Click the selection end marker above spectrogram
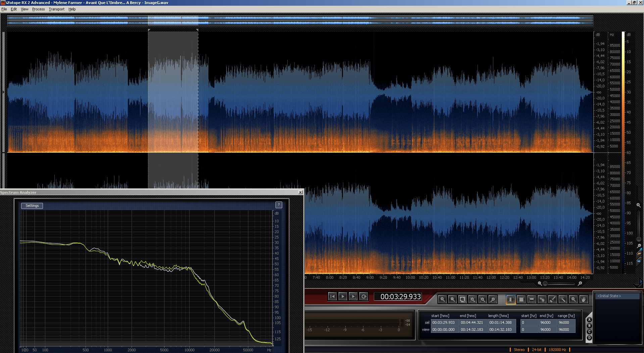This screenshot has width=644, height=353. click(x=197, y=30)
